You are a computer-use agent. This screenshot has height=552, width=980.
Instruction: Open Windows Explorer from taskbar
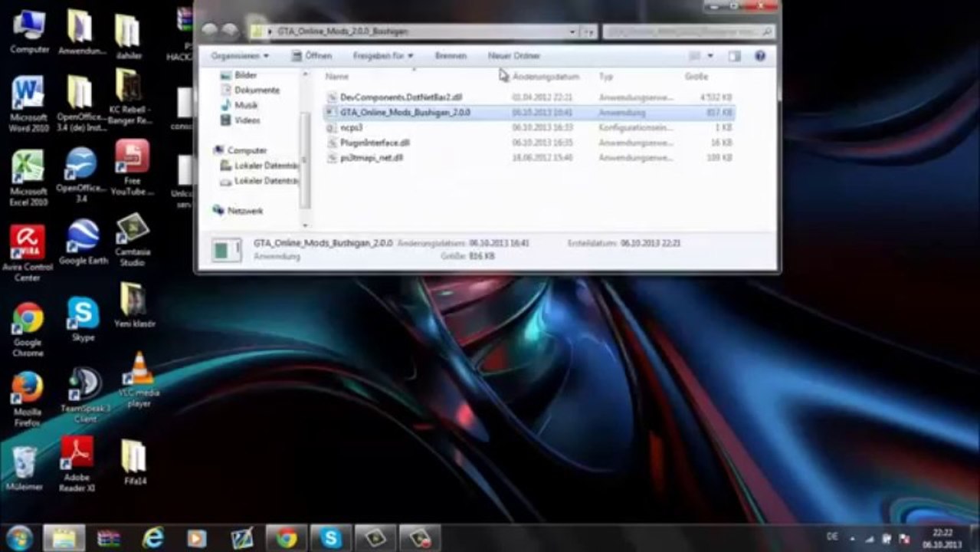[x=64, y=538]
